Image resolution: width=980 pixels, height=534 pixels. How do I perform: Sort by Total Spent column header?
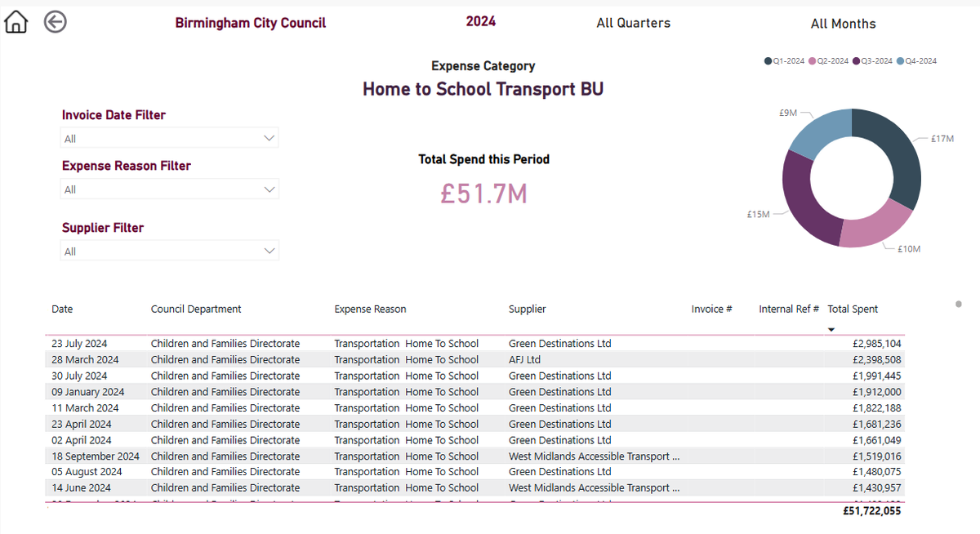pos(853,309)
